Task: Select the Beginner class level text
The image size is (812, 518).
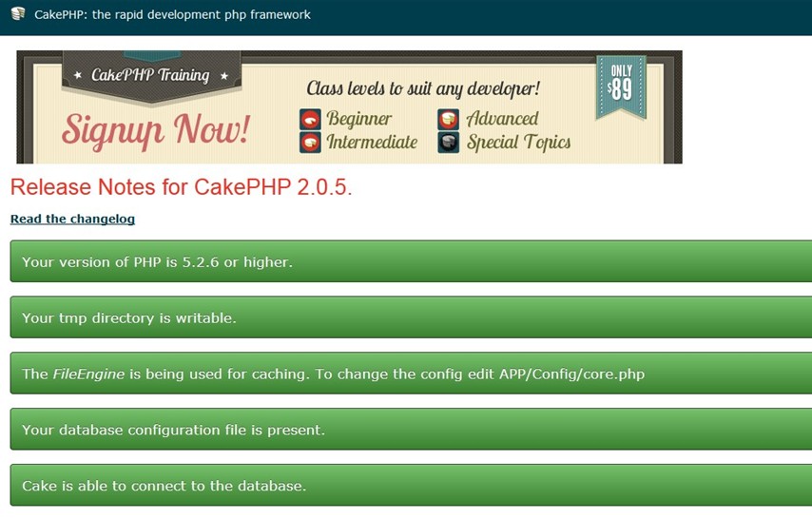Action: [x=358, y=119]
